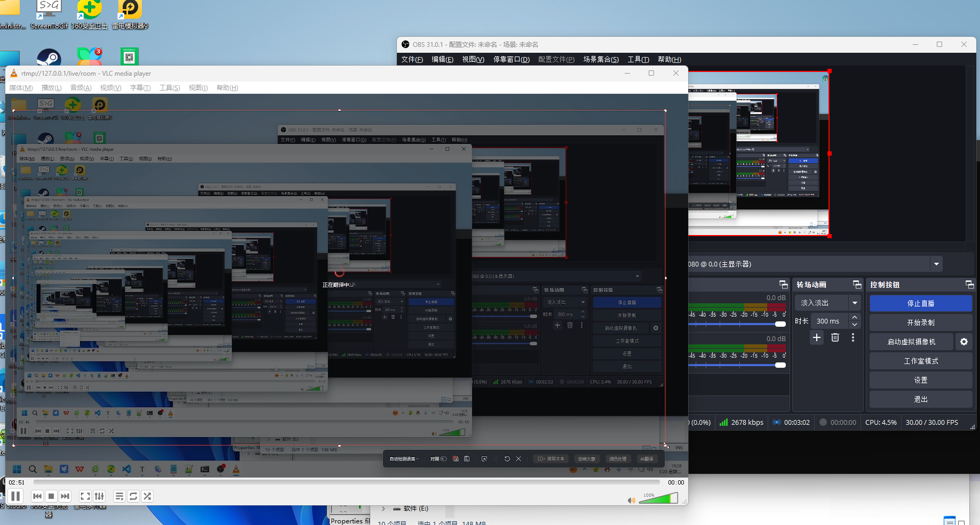Screen dimensions: 980x525
Task: Open the VLC 媒体(M) menu
Action: [x=21, y=88]
